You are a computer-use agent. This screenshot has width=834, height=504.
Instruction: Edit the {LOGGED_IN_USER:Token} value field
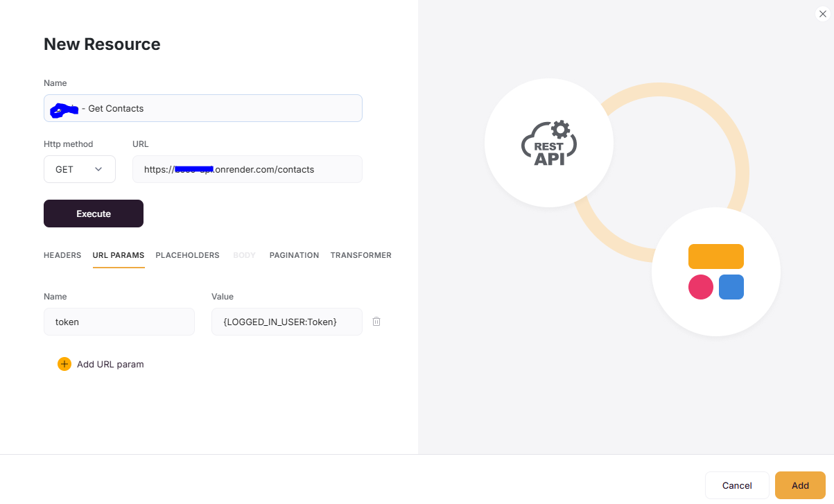[287, 322]
